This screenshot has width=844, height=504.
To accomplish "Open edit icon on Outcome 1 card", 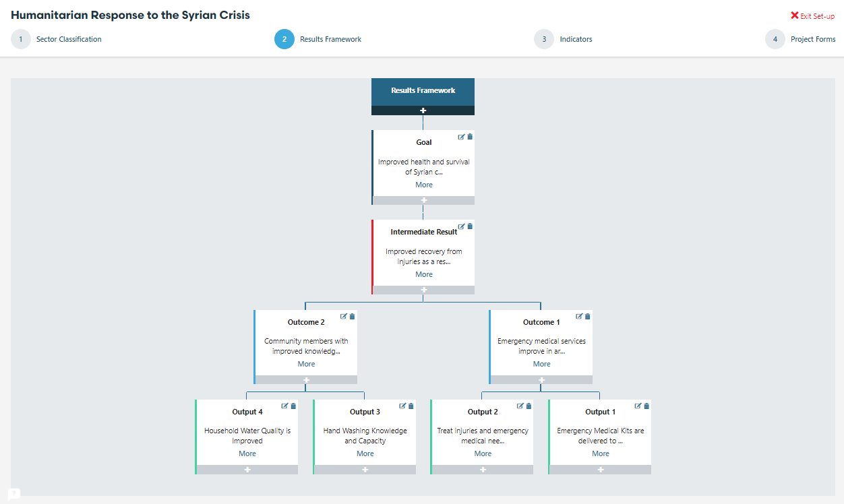I will pyautogui.click(x=579, y=316).
